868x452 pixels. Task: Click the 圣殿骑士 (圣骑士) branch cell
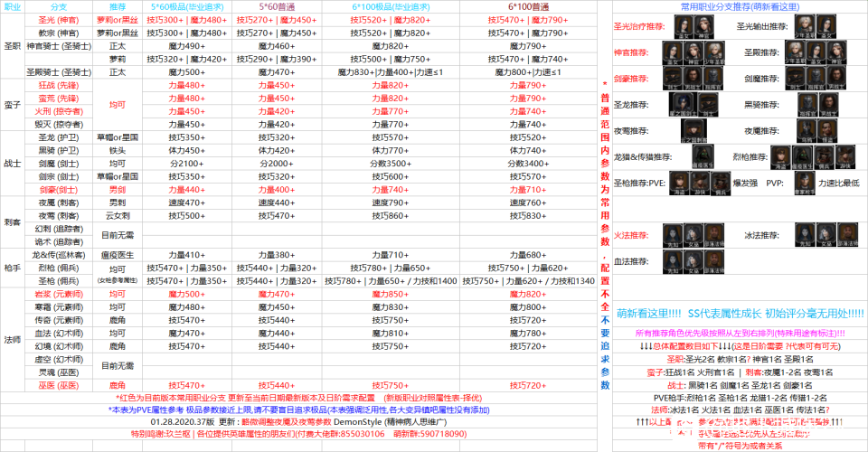[59, 72]
